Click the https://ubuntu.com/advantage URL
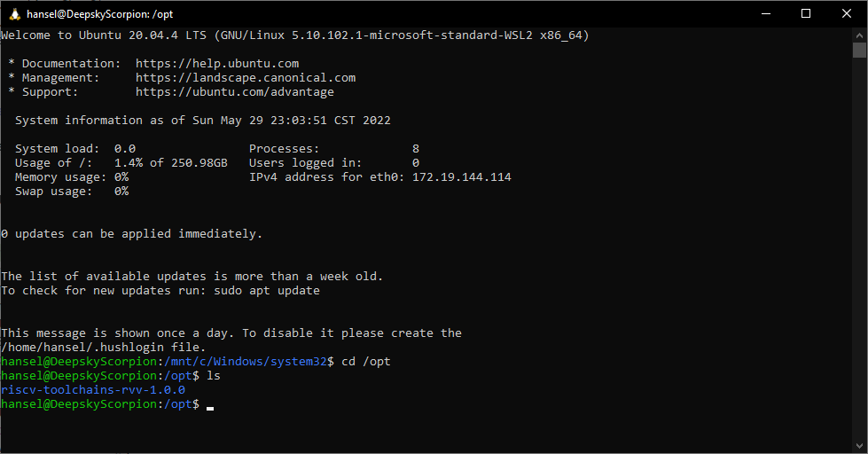 235,92
